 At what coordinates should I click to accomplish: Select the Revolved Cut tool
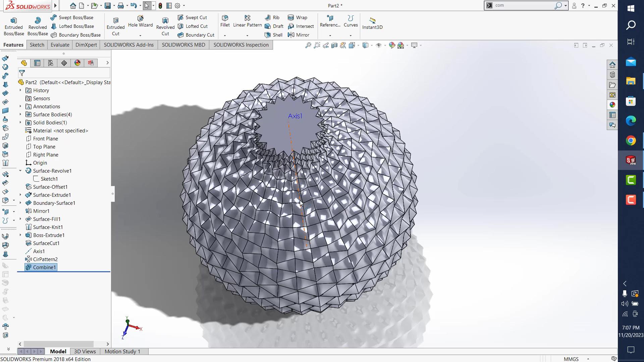point(165,21)
